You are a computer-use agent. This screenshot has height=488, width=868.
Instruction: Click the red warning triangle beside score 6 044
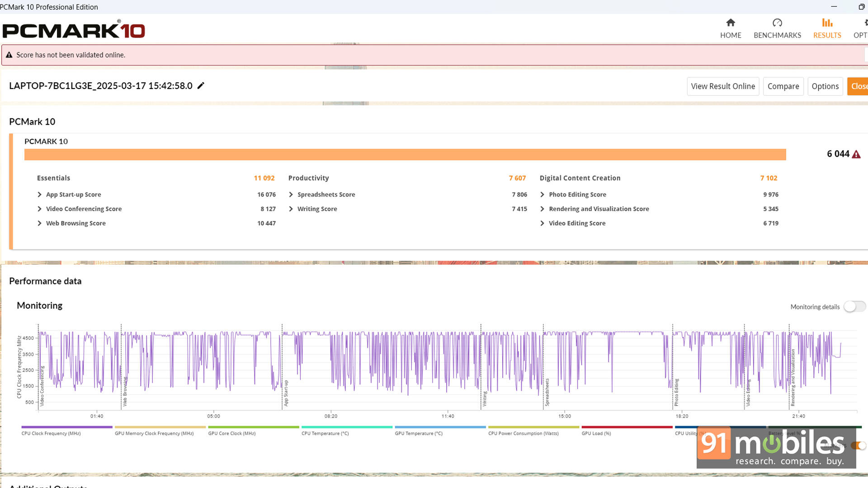(856, 154)
